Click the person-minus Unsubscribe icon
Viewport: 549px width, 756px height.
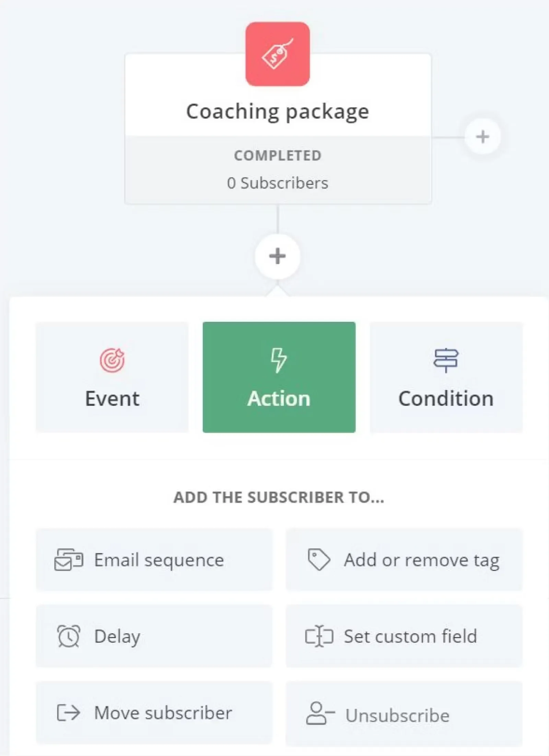319,713
